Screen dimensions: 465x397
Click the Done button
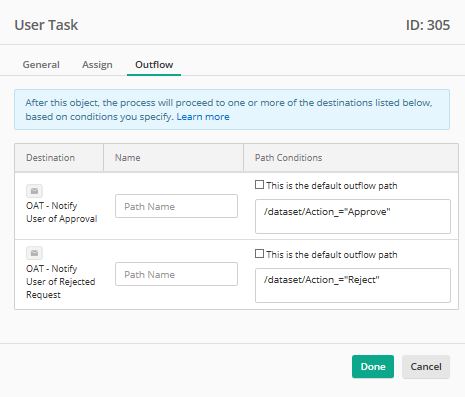tap(373, 367)
